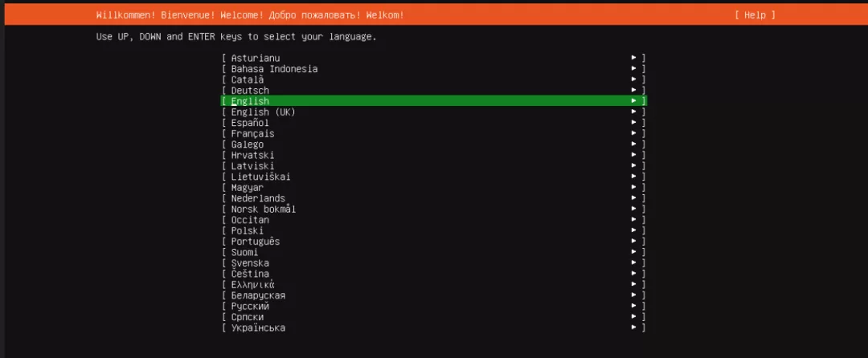Choose Русский language option
The width and height of the screenshot is (868, 358).
click(x=434, y=306)
